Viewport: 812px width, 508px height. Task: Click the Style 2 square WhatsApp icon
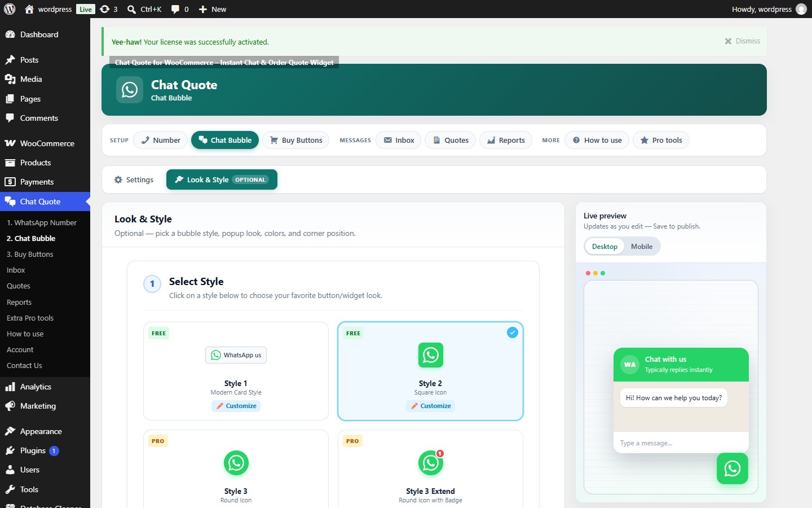431,355
